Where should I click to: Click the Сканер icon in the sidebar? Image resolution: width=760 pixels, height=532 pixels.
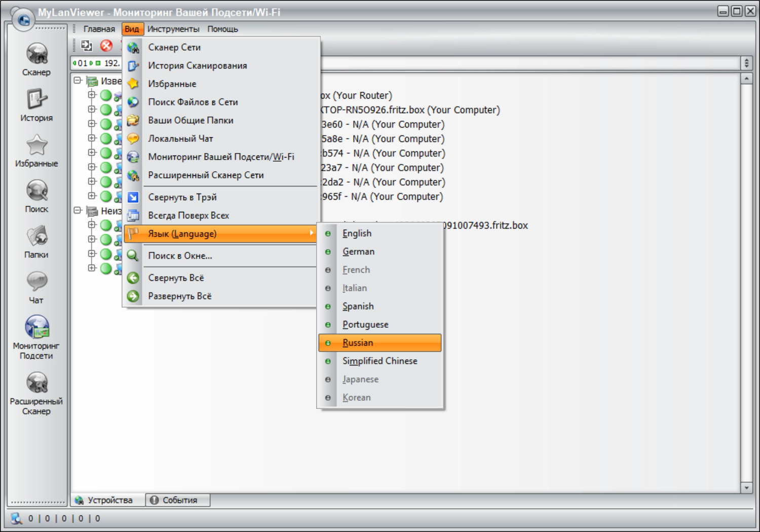(x=36, y=55)
